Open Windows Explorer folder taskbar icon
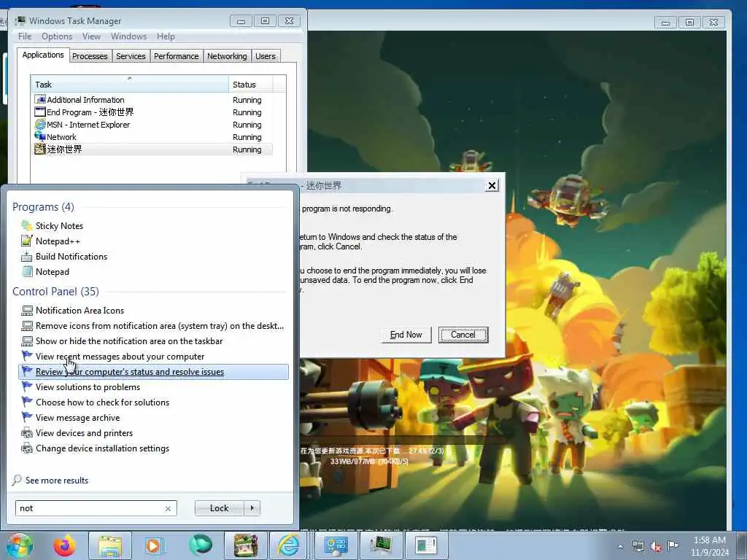Image resolution: width=747 pixels, height=560 pixels. pyautogui.click(x=110, y=545)
